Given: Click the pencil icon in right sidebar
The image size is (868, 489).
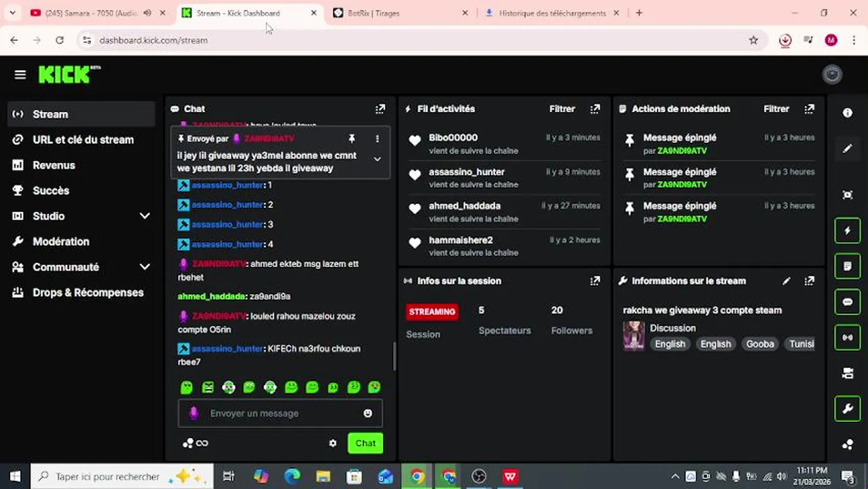Looking at the screenshot, I should point(848,149).
